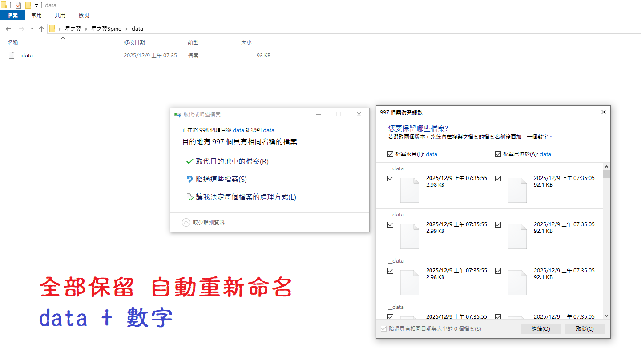Click the conflict list scrollbar down arrow
Image resolution: width=641 pixels, height=364 pixels.
[606, 315]
